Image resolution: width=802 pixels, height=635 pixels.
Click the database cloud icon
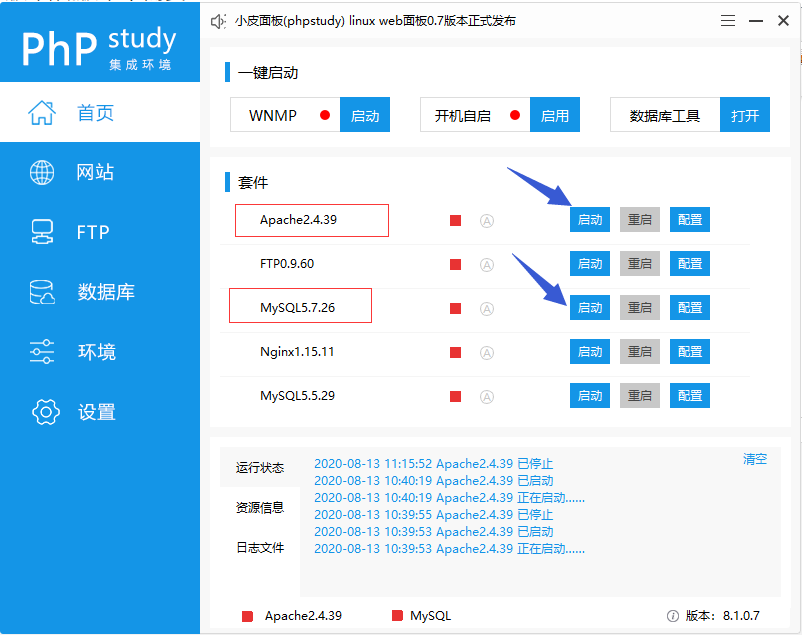pyautogui.click(x=42, y=292)
